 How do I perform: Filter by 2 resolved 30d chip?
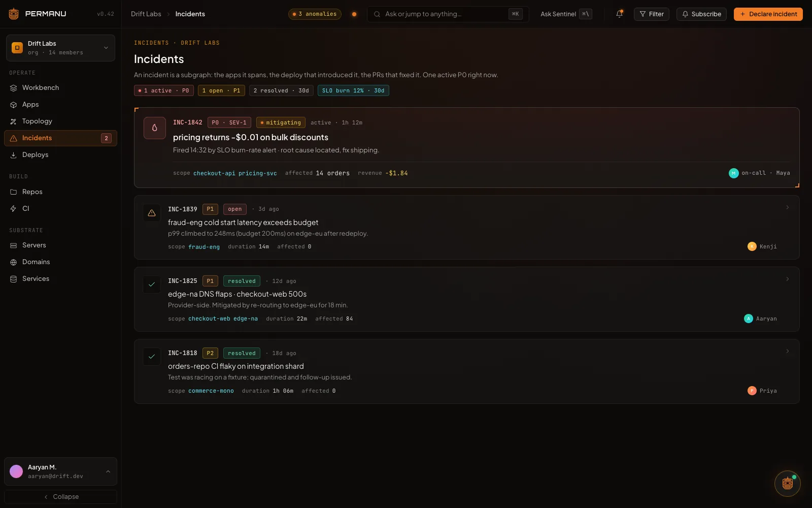pos(281,90)
